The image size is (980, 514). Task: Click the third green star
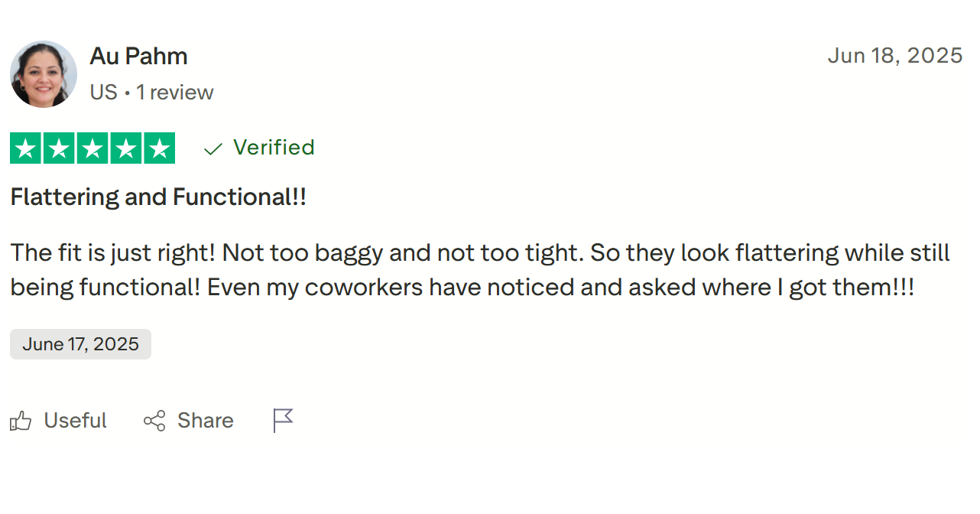point(92,148)
